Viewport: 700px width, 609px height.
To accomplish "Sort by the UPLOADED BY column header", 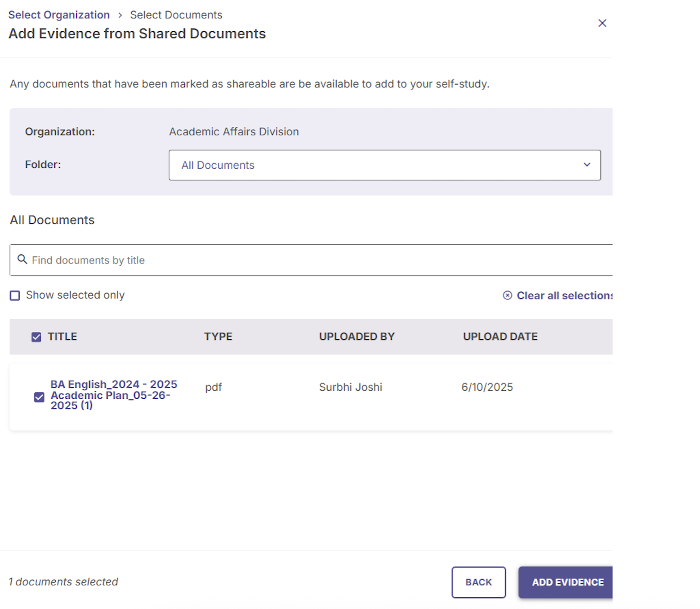I will (357, 337).
